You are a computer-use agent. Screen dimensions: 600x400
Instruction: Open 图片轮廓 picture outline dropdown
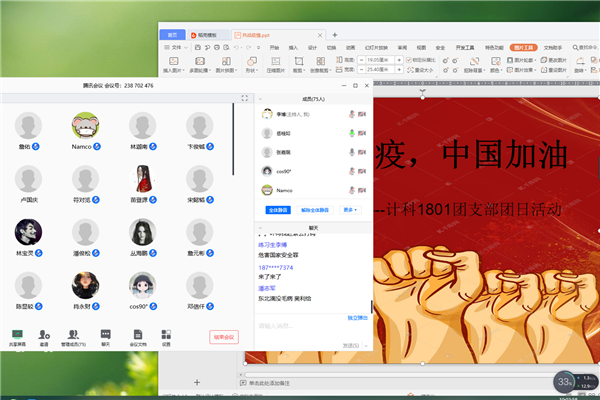[521, 60]
